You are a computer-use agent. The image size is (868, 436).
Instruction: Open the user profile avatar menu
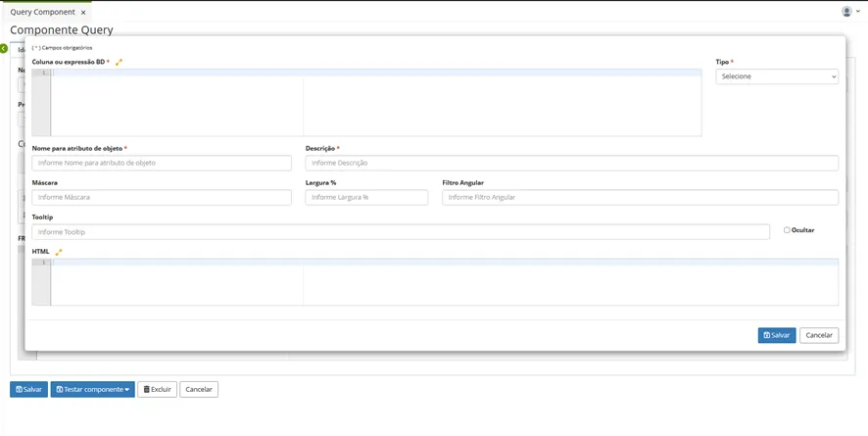pyautogui.click(x=846, y=11)
